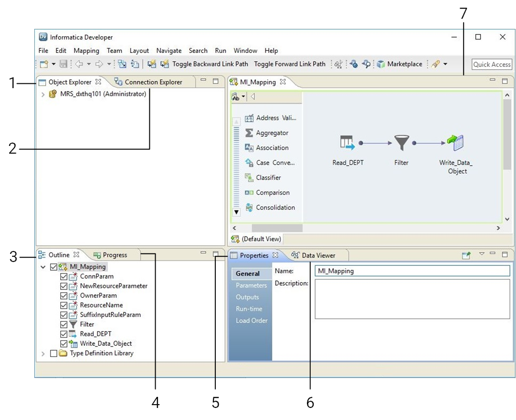The image size is (516, 420).
Task: Uncheck the ConnParam checkbox in Outline
Action: (64, 277)
